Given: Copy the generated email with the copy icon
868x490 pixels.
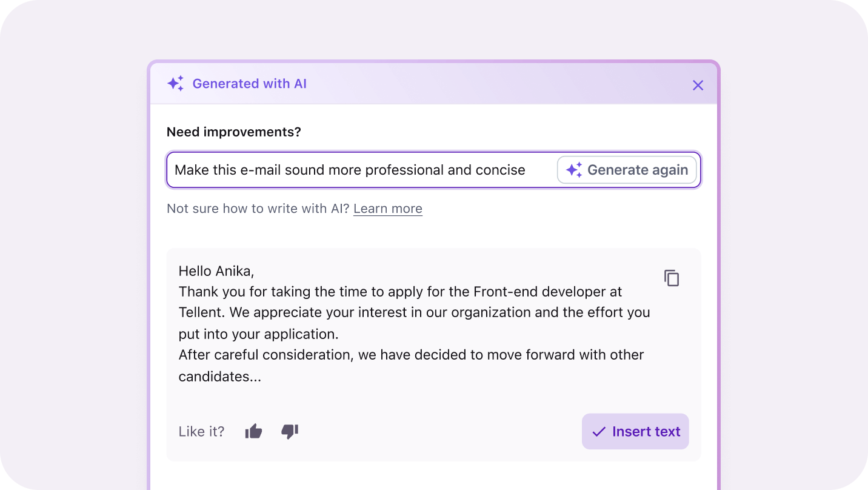Looking at the screenshot, I should click(672, 278).
